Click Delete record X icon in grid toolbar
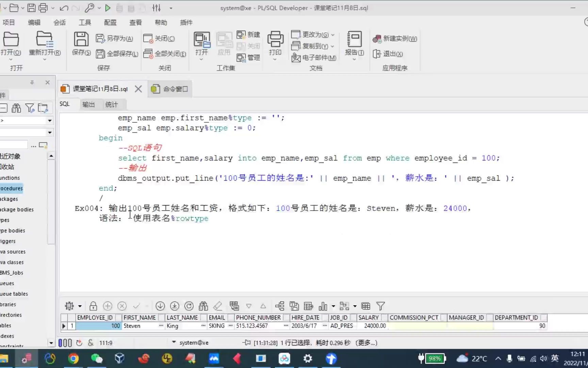Screen dimensions: 588x368 122,306
